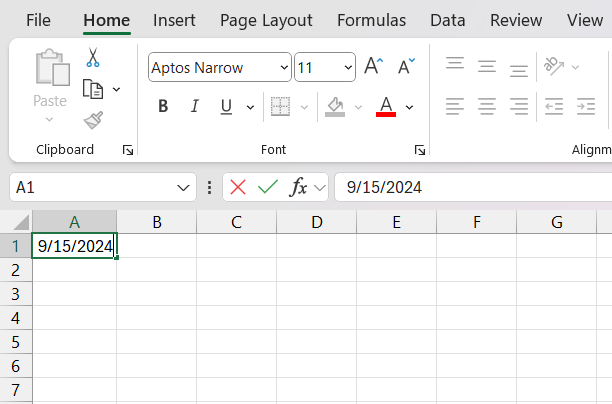Open the Review tab
612x404 pixels.
[516, 20]
